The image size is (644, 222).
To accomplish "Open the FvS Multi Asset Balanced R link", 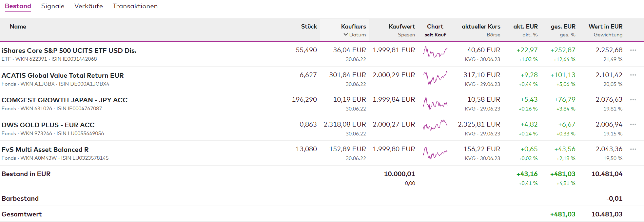I will point(45,150).
